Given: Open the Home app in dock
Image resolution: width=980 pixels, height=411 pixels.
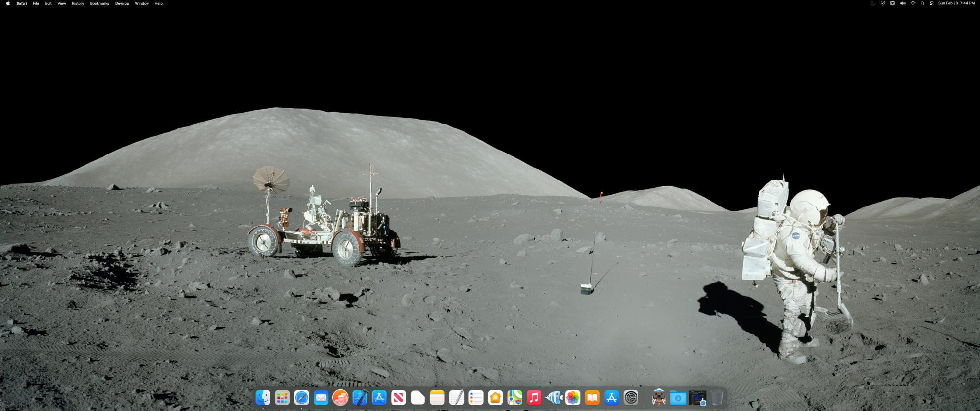Looking at the screenshot, I should tap(495, 397).
